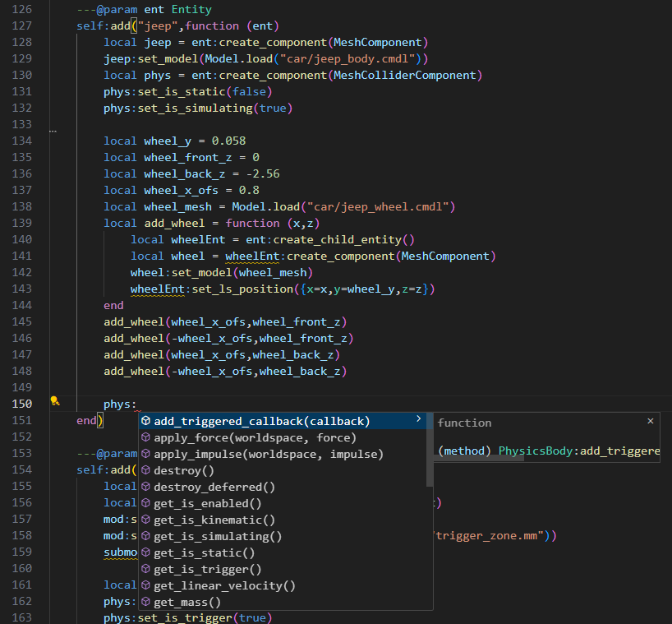672x624 pixels.
Task: Pick the get_linear_velocity() suggestion text
Action: tap(224, 586)
